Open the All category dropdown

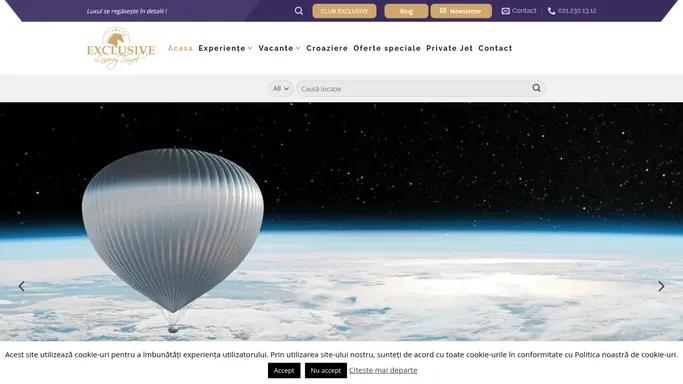point(281,88)
